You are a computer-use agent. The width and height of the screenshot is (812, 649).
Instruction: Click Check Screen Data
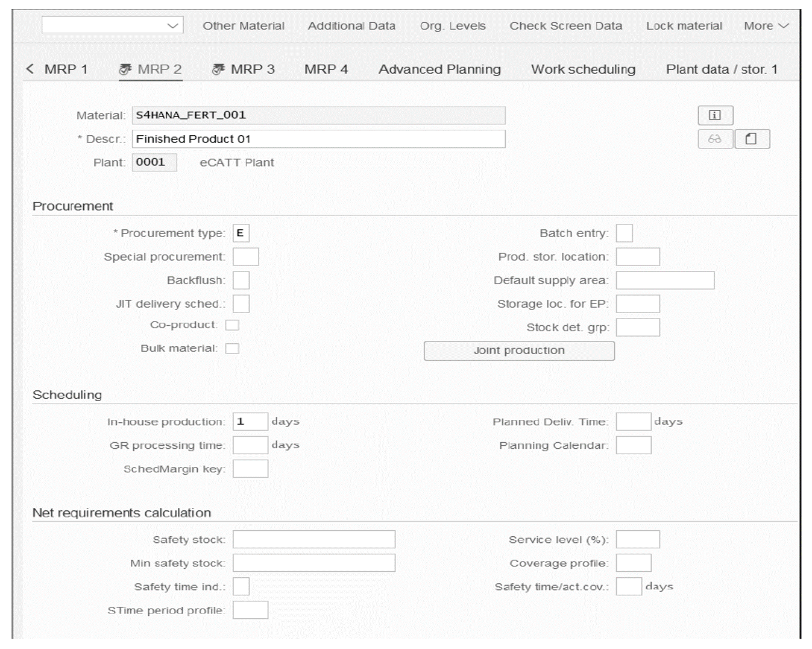pos(565,25)
